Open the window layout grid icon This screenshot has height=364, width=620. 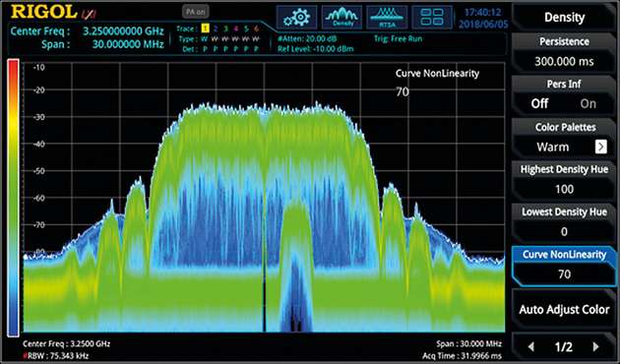tap(432, 18)
